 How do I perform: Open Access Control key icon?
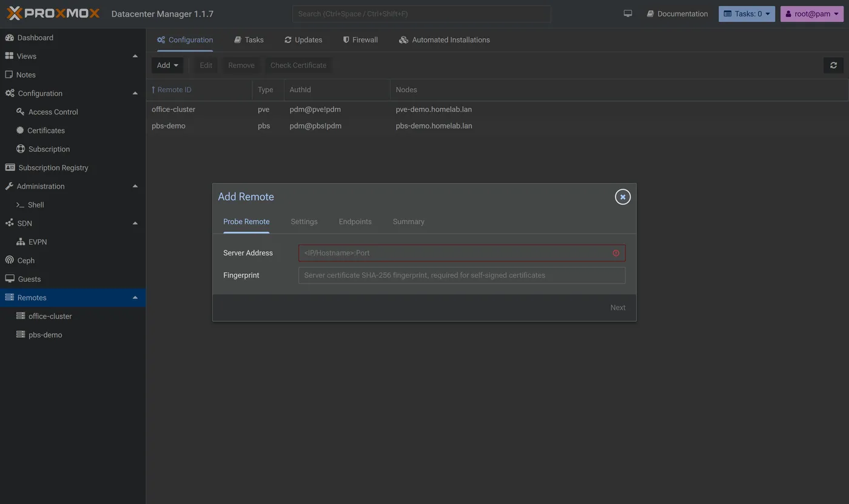[x=21, y=112]
